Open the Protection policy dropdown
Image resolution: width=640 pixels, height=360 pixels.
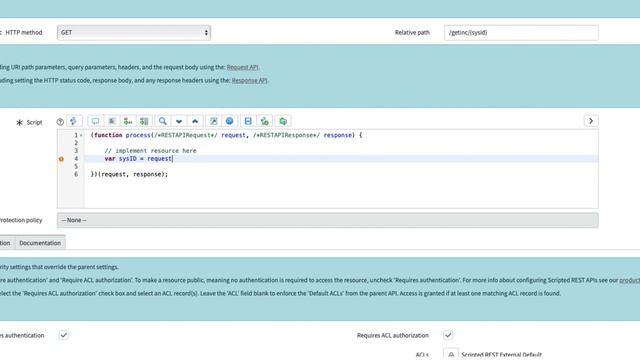328,220
